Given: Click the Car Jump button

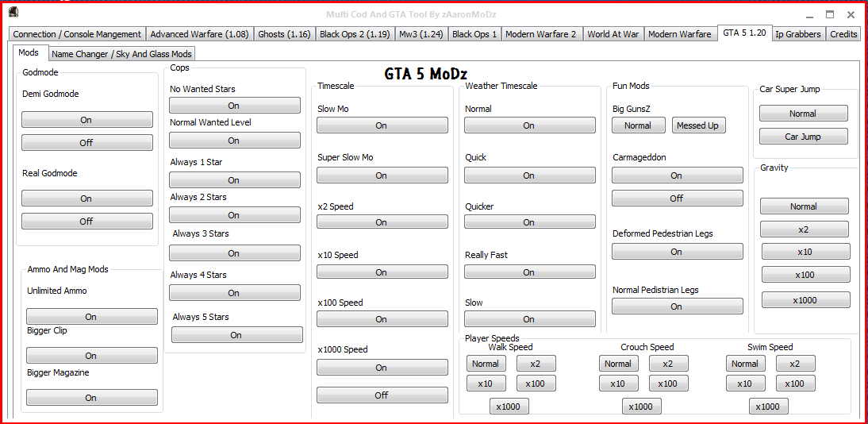Looking at the screenshot, I should tap(804, 136).
